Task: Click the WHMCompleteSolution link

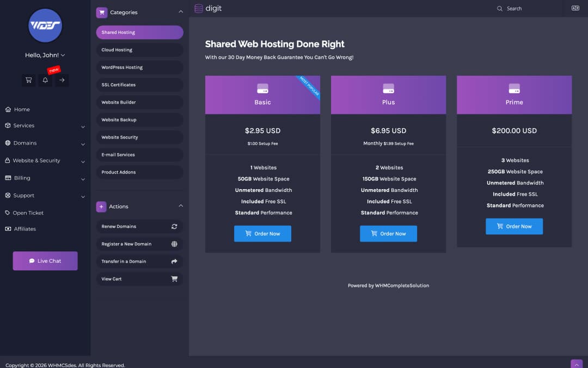Action: coord(402,286)
